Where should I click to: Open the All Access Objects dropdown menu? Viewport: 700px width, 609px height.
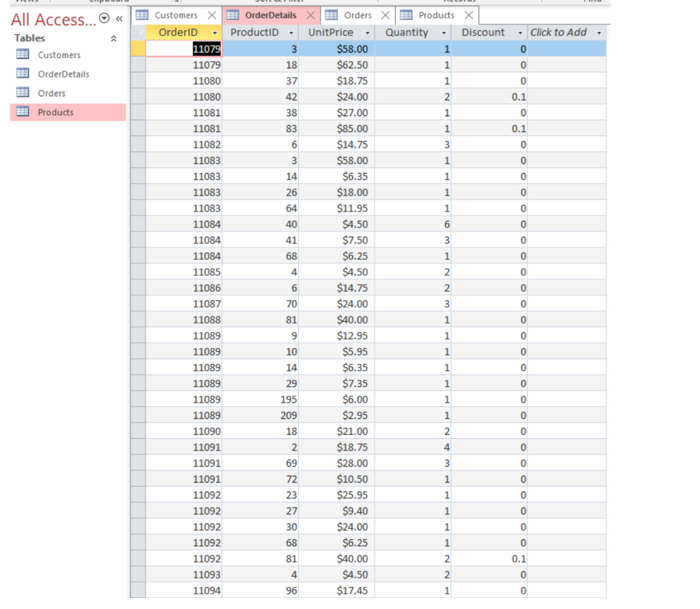(104, 18)
